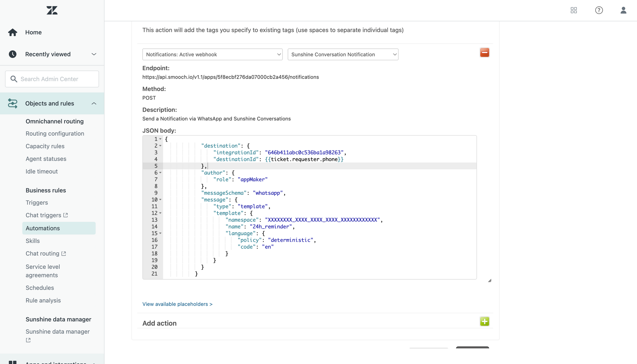
Task: Open the user profile icon
Action: 623,10
